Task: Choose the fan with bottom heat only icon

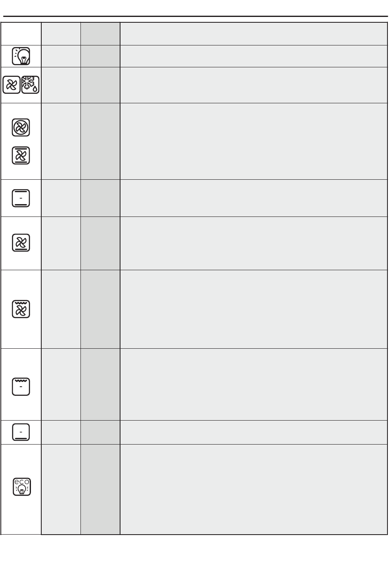Action: click(x=21, y=243)
